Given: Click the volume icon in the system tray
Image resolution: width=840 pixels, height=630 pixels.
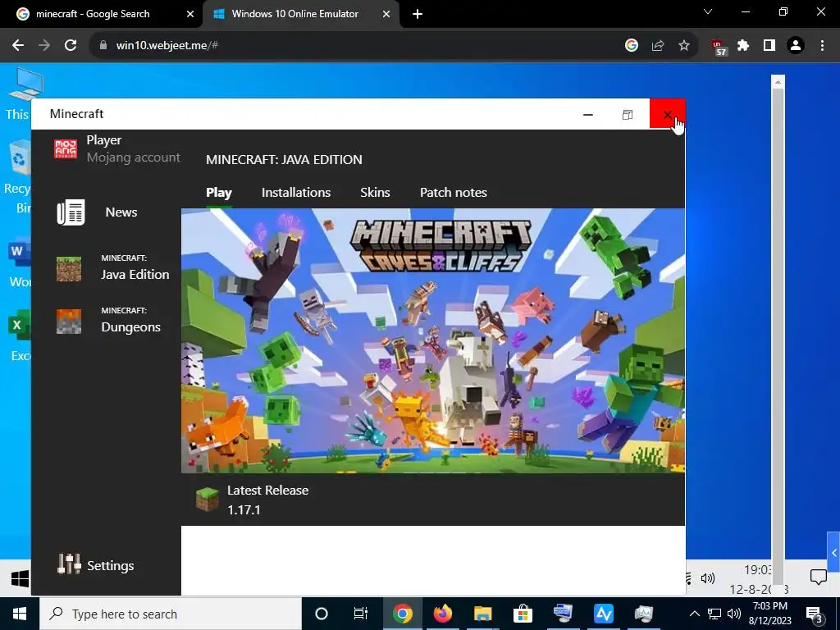Looking at the screenshot, I should (x=734, y=614).
